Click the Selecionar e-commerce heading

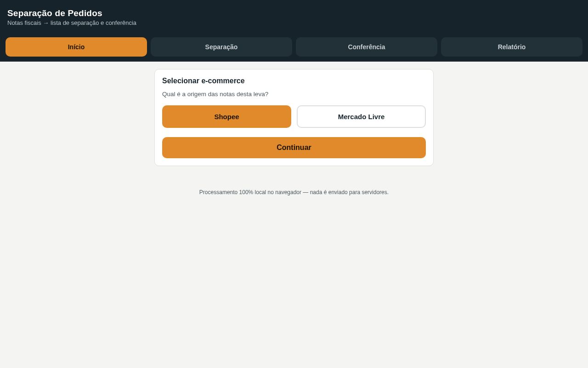204,81
